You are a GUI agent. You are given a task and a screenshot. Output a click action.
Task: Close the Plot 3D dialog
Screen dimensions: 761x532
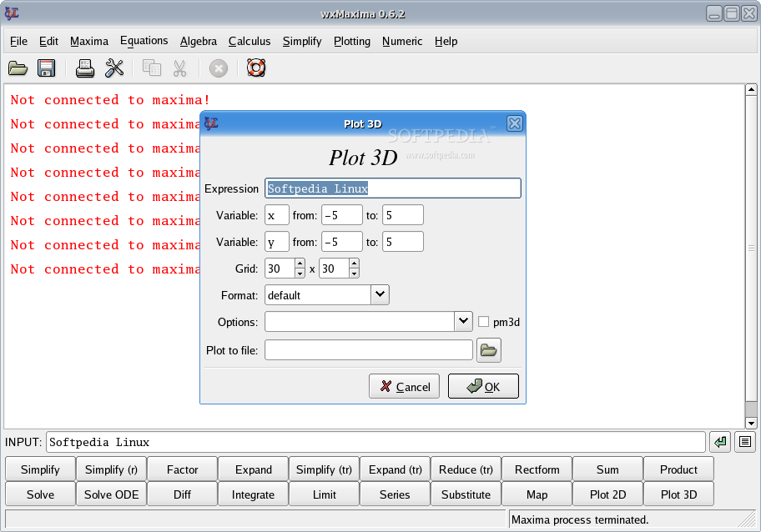(x=515, y=123)
